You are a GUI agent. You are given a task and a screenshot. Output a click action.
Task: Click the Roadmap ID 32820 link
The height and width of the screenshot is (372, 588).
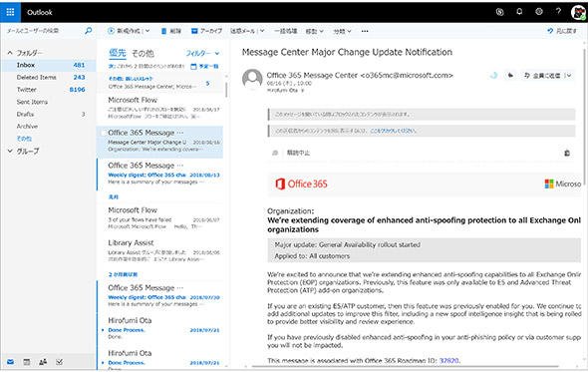click(448, 360)
